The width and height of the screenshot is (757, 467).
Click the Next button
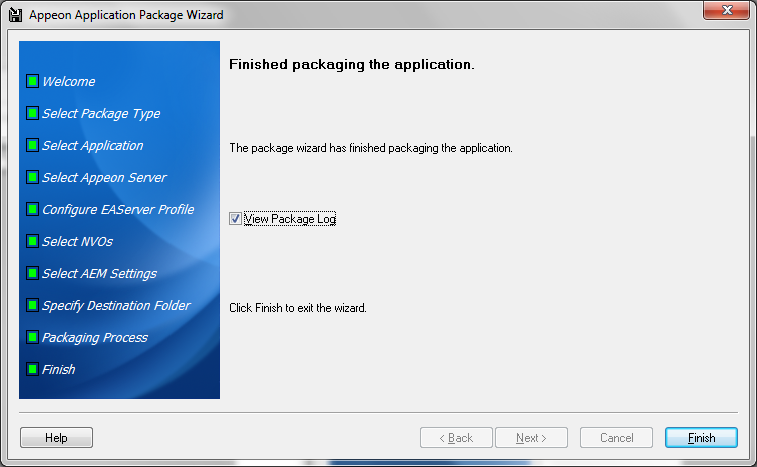pos(531,438)
